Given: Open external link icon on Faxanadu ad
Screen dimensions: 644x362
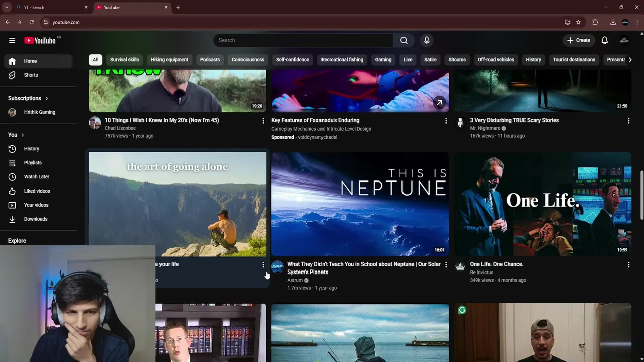Looking at the screenshot, I should tap(439, 102).
